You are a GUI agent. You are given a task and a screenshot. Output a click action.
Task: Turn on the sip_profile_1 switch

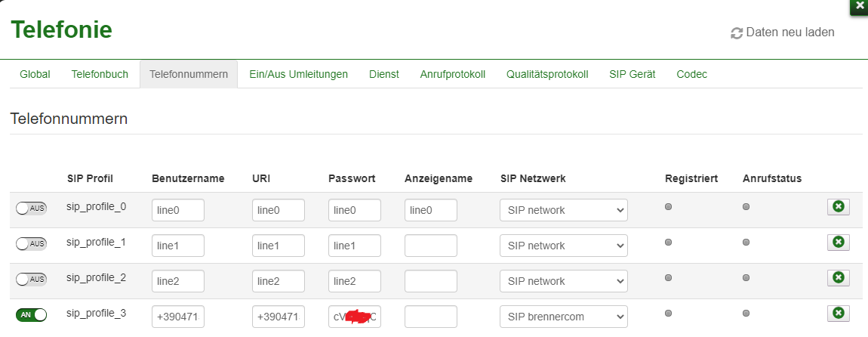coord(31,243)
